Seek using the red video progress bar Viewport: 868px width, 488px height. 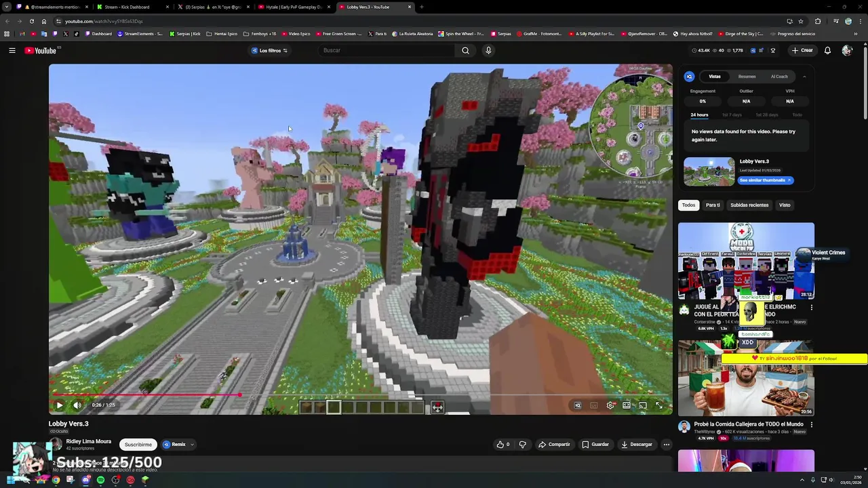(x=361, y=394)
